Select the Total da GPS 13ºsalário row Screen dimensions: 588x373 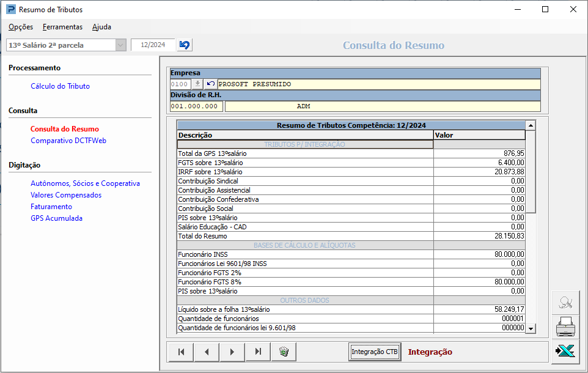pyautogui.click(x=351, y=153)
